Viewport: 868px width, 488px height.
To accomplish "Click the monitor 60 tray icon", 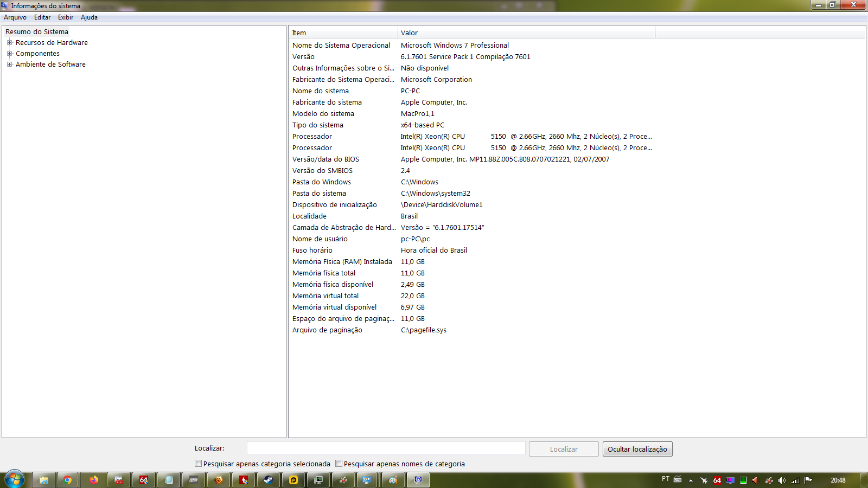I will 730,480.
